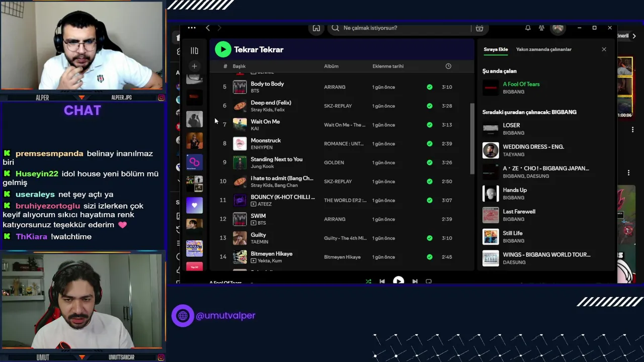The height and width of the screenshot is (362, 644).
Task: Toggle the Your Library sidebar icon
Action: tap(194, 50)
